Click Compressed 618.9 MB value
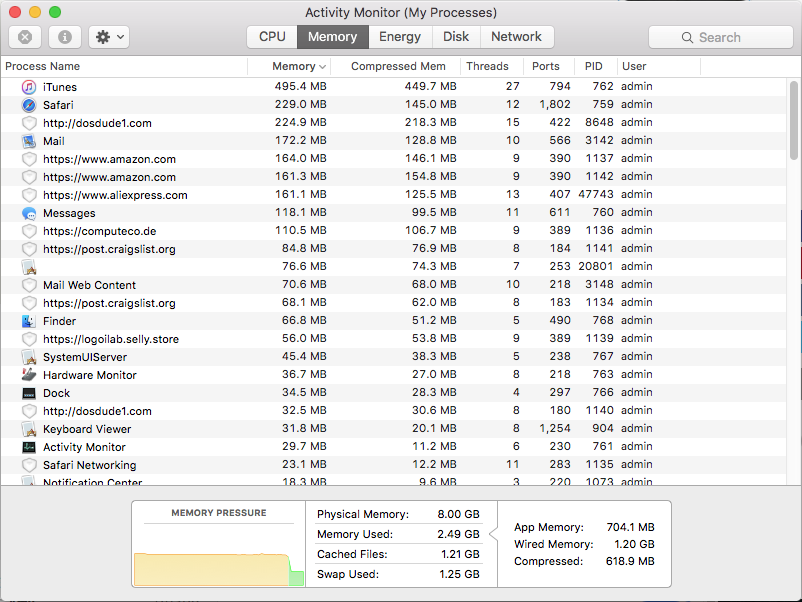The image size is (802, 602). coord(630,561)
